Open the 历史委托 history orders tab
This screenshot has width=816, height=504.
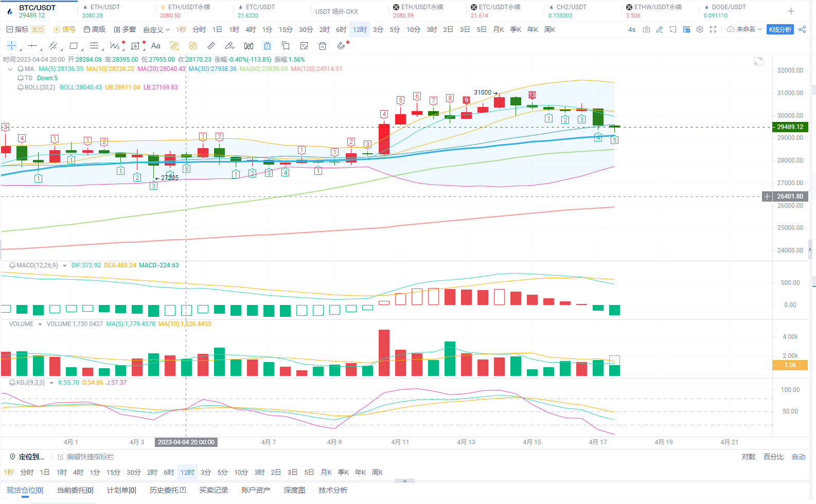(x=168, y=490)
